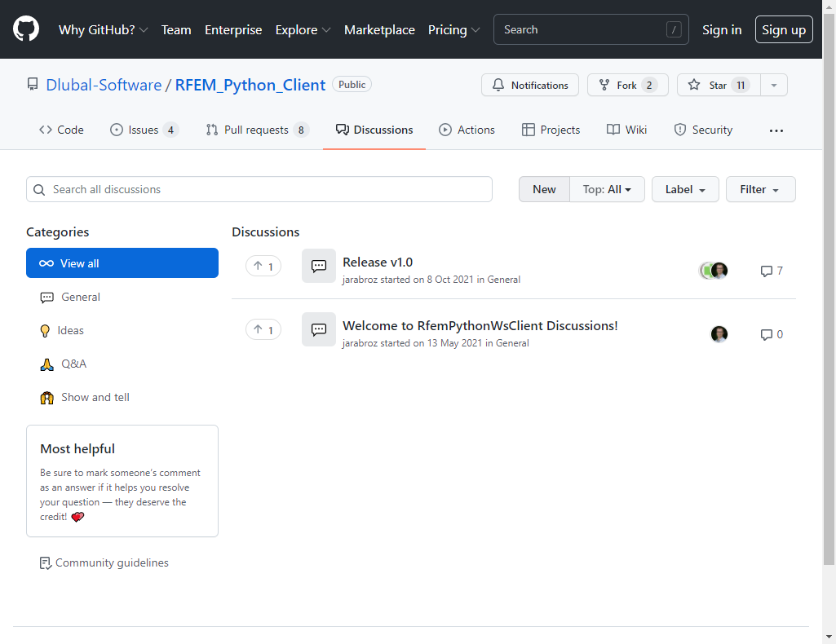Upvote the Welcome to RfemPythonWsClient discussion
This screenshot has width=836, height=644.
click(263, 329)
